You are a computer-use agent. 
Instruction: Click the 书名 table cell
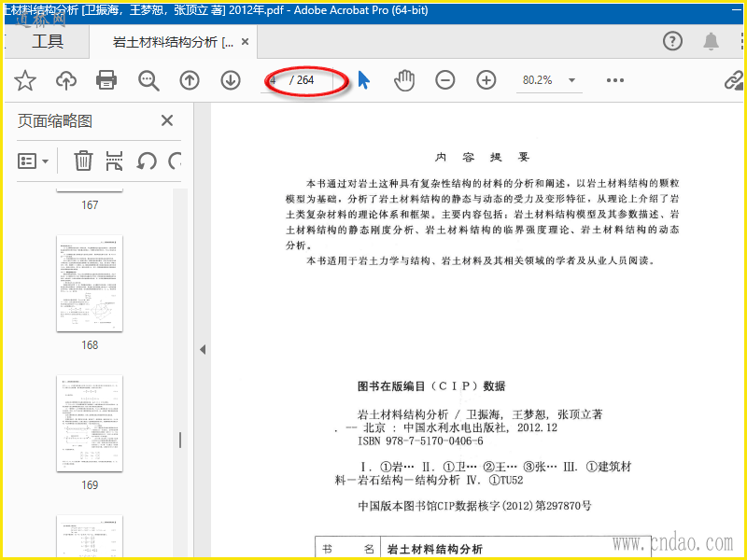tap(347, 549)
